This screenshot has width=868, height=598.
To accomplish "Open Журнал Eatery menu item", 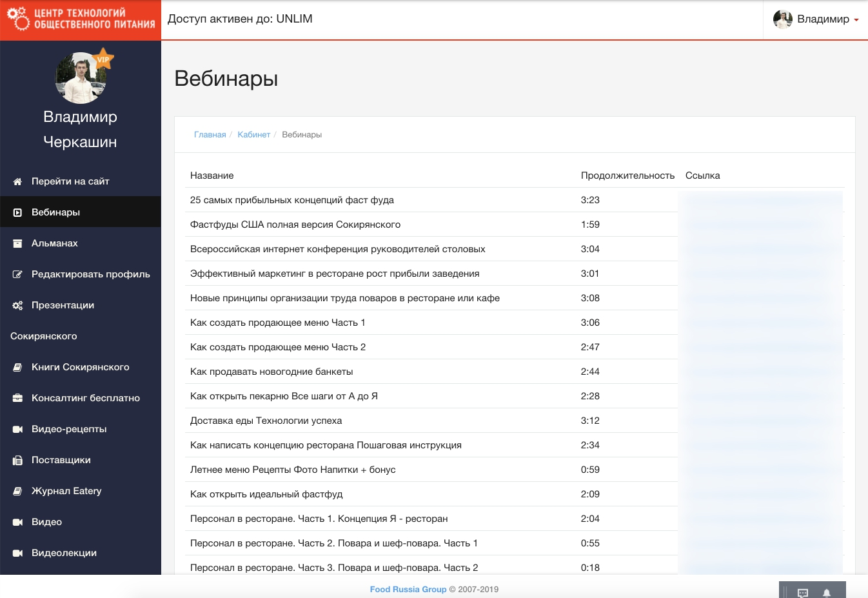I will point(66,491).
